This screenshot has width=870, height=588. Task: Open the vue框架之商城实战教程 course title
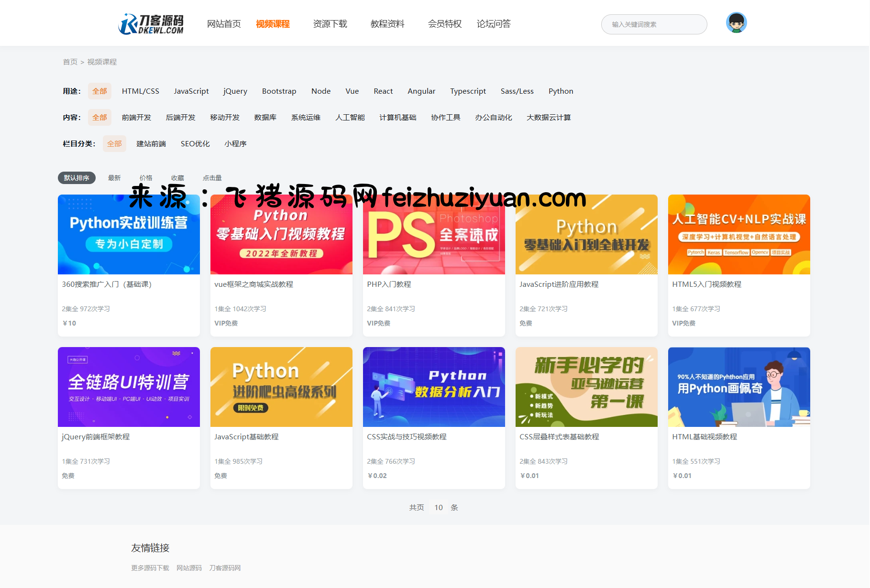(x=253, y=284)
